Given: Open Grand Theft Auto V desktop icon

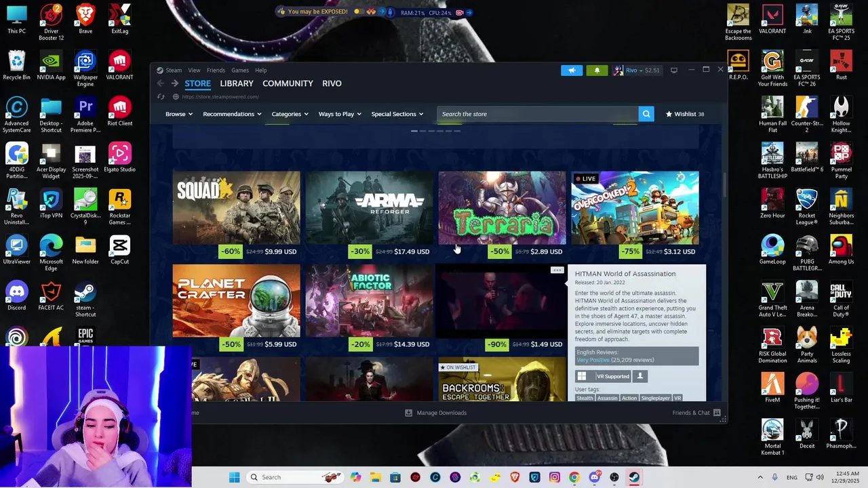Looking at the screenshot, I should 772,299.
